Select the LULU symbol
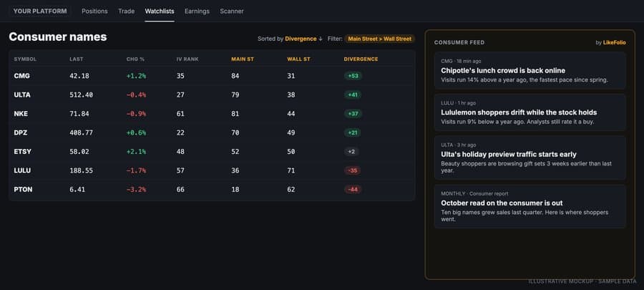 pos(22,170)
